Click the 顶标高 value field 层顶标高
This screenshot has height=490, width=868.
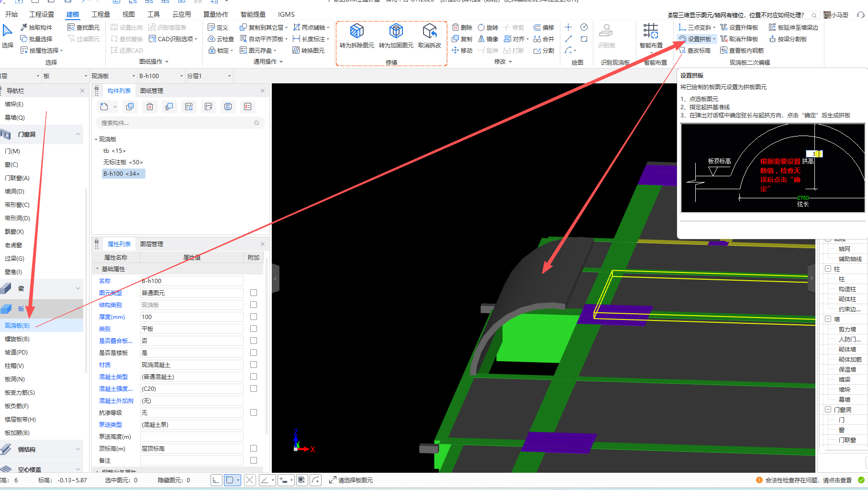191,449
